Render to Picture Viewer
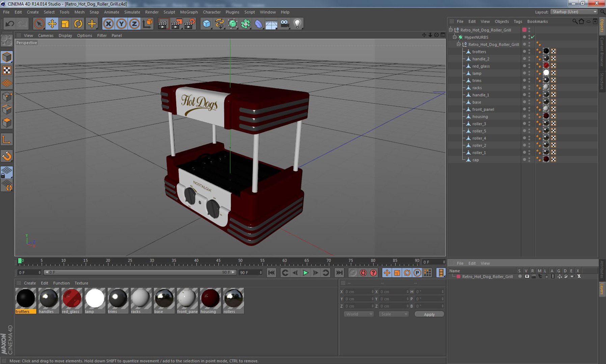The width and height of the screenshot is (606, 364). 176,24
